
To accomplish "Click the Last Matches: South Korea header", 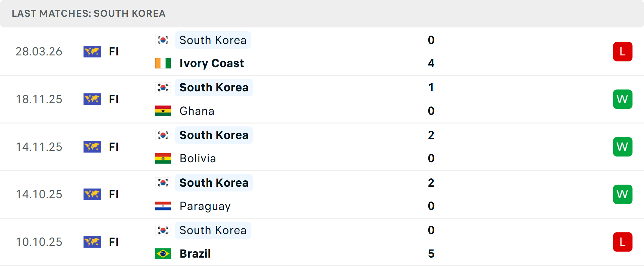I will (89, 13).
